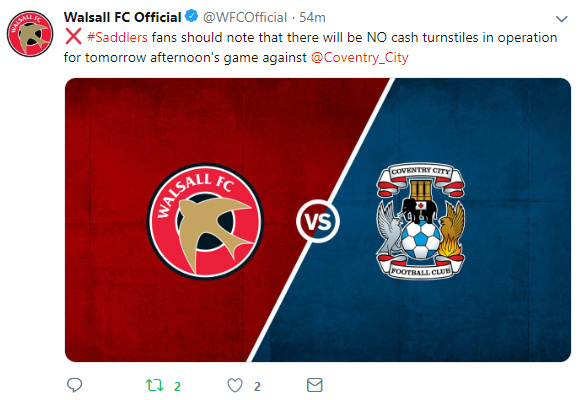
Task: Open the 54m timestamp permalink
Action: (312, 17)
